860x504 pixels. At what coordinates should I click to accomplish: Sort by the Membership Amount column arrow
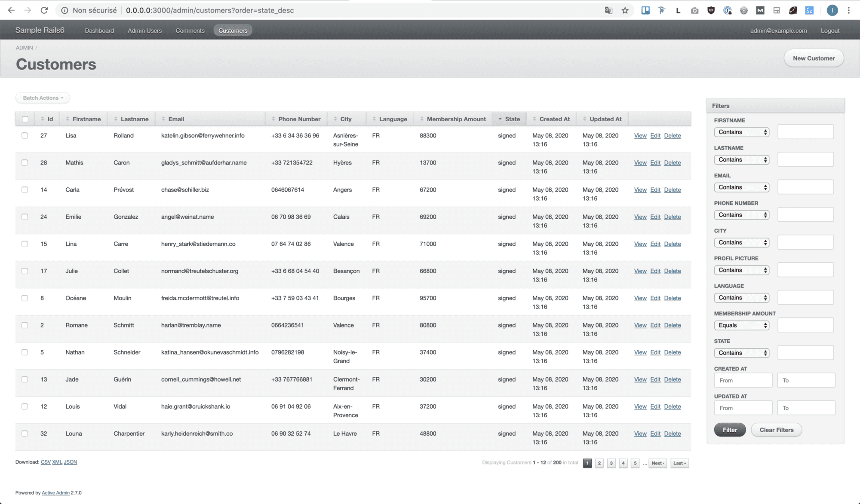[x=421, y=119]
